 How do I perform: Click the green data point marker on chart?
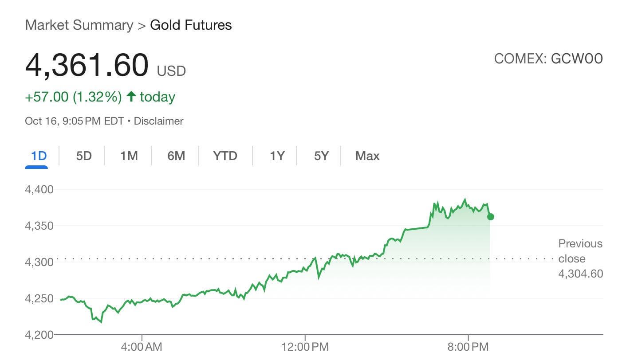click(x=490, y=217)
